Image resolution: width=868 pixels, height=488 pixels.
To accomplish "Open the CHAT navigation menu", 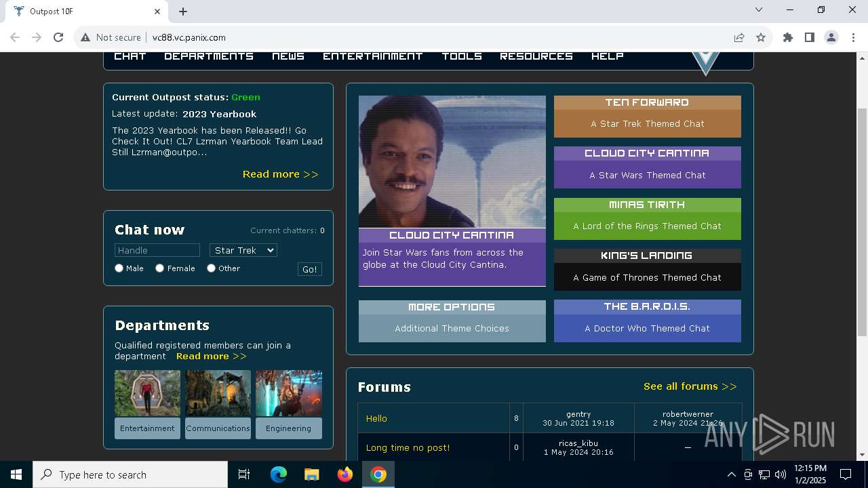I will 130,56.
